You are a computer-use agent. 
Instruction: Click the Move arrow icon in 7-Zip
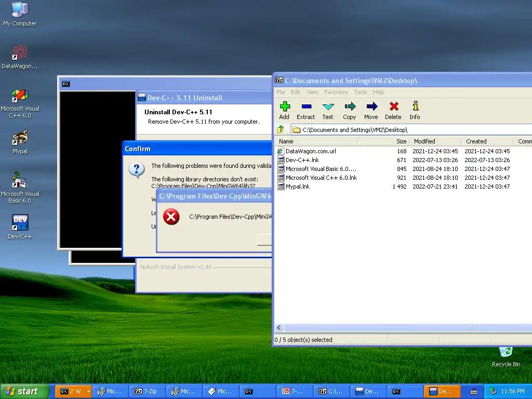tap(371, 111)
